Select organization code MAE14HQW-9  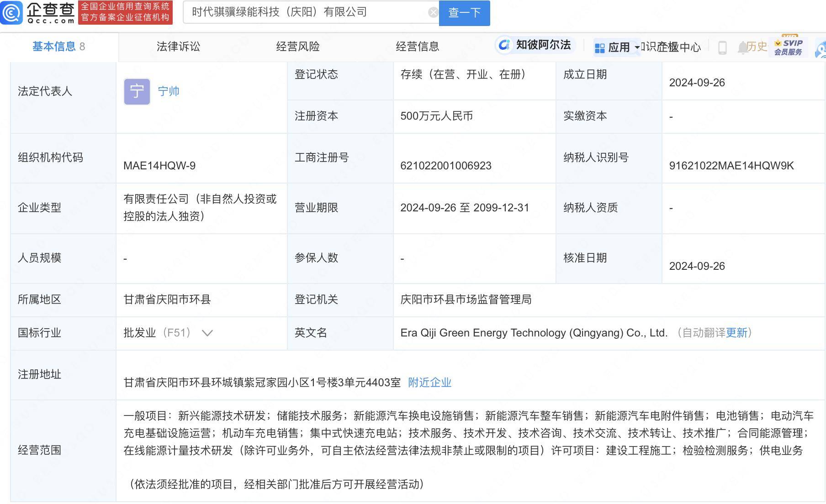[x=159, y=166]
